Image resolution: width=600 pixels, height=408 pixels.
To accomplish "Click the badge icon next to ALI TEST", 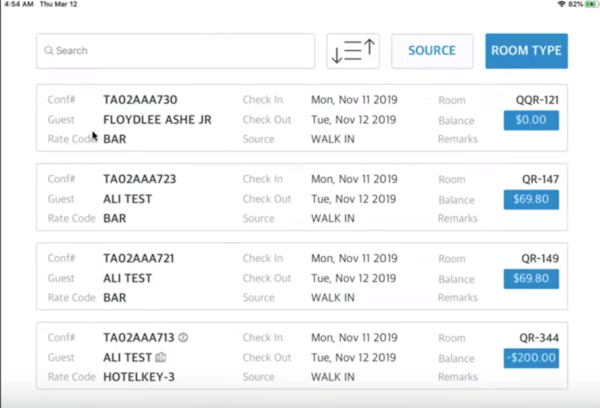I will [x=161, y=358].
